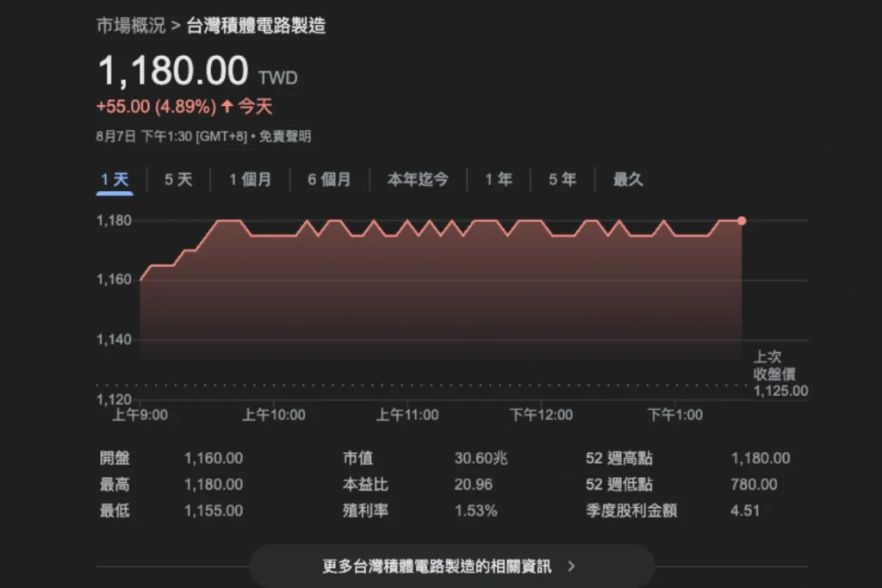Show the 5 年 chart range

(562, 180)
